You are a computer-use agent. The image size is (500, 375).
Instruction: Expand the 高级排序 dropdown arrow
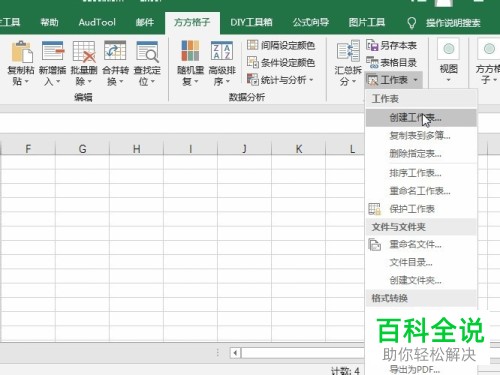tap(228, 82)
